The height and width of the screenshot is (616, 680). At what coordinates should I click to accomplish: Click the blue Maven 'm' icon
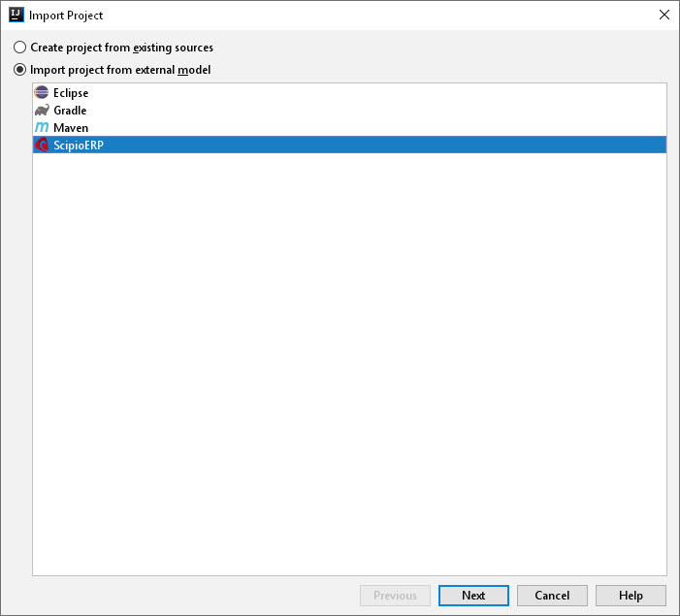(42, 127)
